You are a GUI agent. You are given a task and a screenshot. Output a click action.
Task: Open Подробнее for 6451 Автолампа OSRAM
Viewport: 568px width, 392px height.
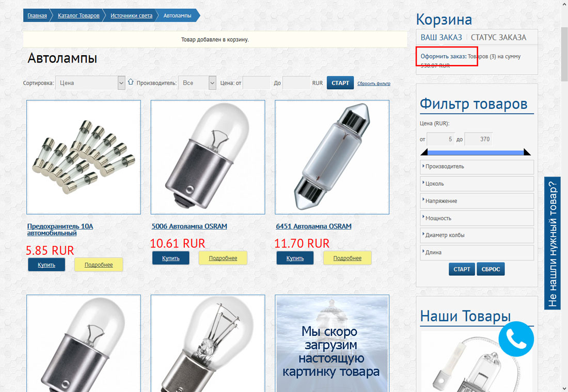pyautogui.click(x=348, y=258)
